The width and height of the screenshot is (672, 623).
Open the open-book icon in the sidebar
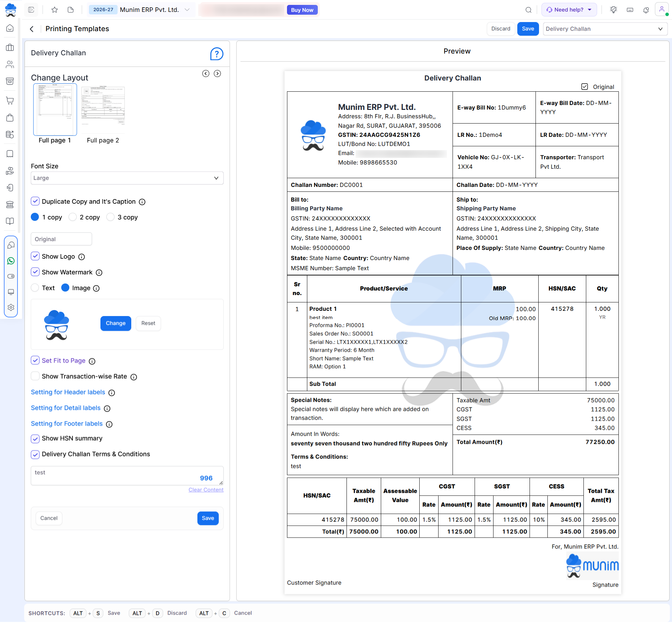pos(10,221)
